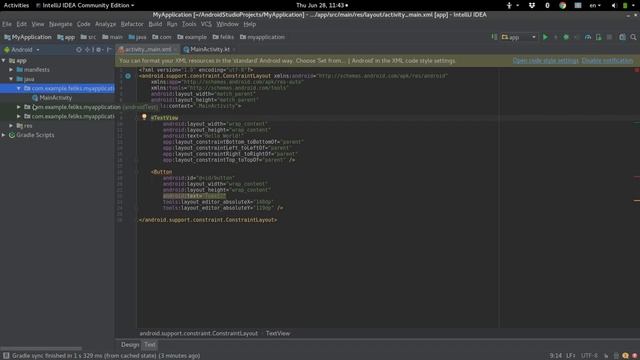Click the example breadcrumb in navigation bar
The image size is (640, 360).
[192, 37]
